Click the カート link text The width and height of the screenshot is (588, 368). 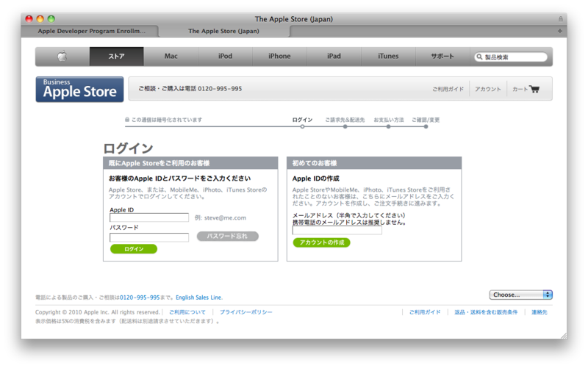coord(520,89)
